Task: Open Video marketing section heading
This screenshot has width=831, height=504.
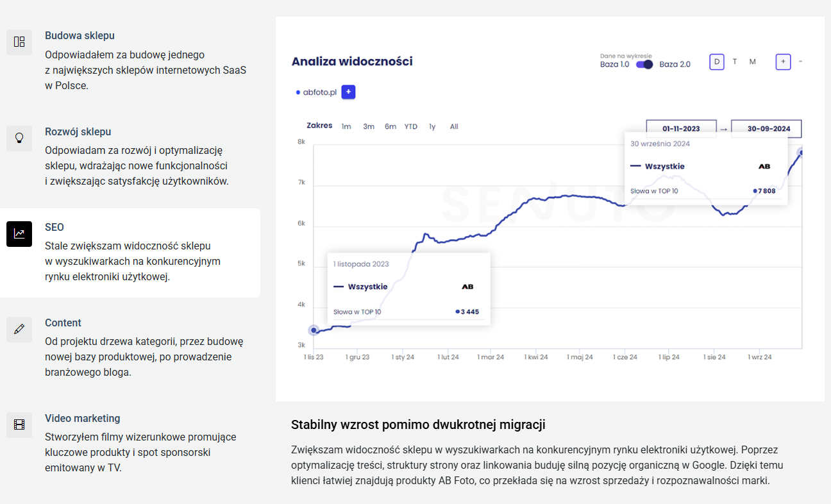Action: (83, 418)
